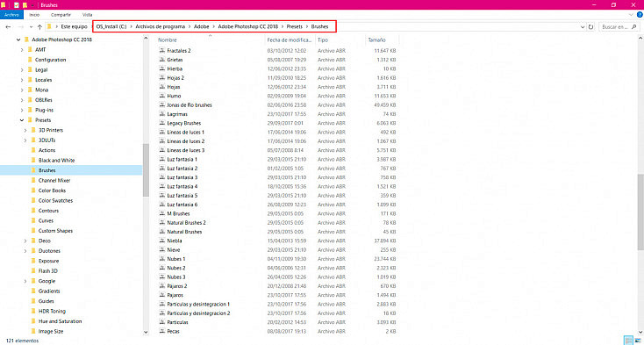Open the Vista tab
Screen dimensions: 644x345
coord(87,14)
